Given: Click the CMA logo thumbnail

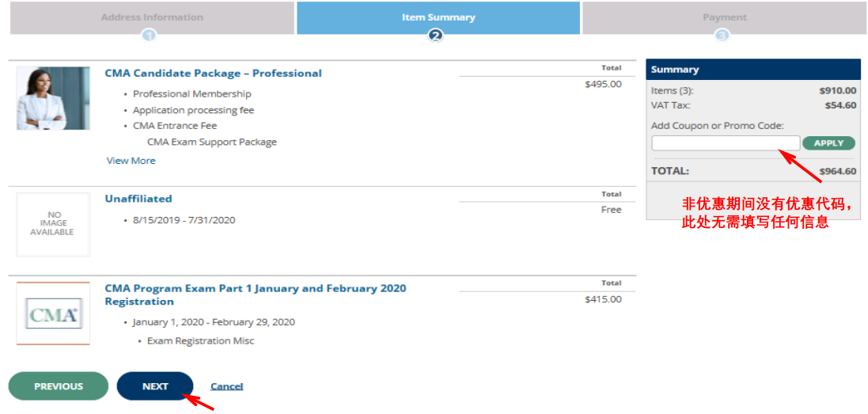Looking at the screenshot, I should coord(53,313).
